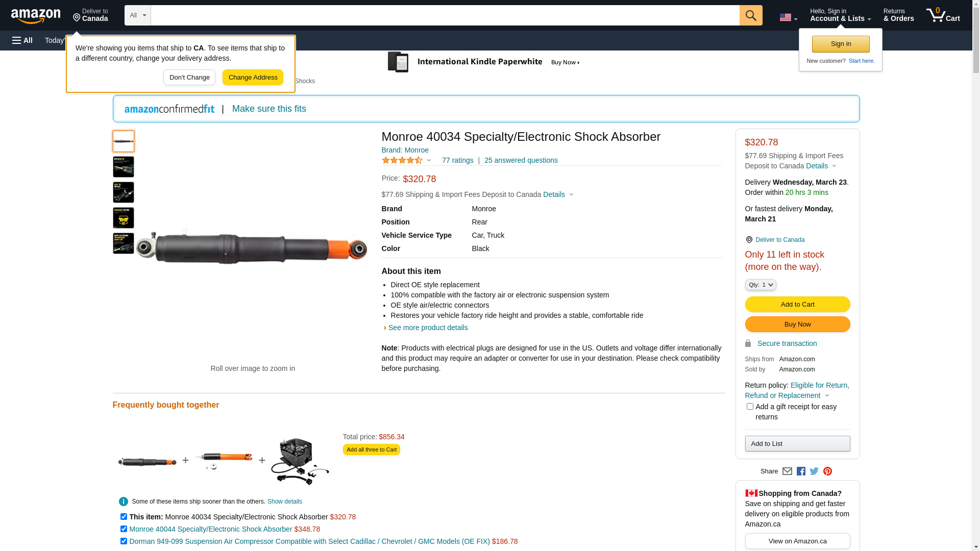Screen dimensions: 980x551
Task: Select the second product thumbnail image
Action: coord(124,167)
